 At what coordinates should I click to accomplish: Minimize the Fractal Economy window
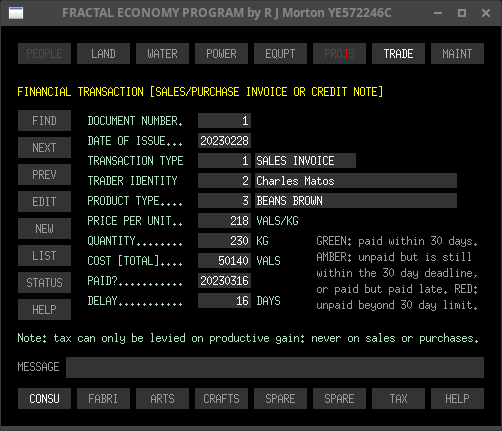(x=438, y=13)
